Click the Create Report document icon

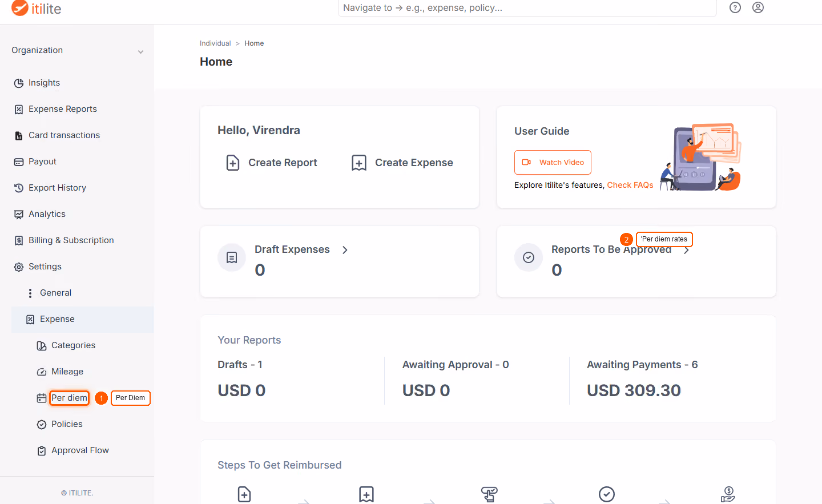point(233,163)
